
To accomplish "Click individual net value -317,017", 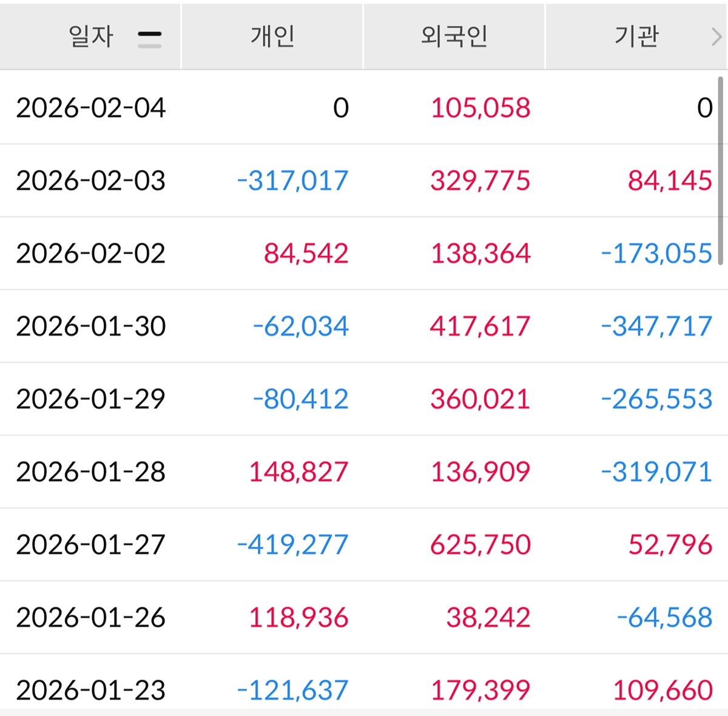I will pos(293,181).
